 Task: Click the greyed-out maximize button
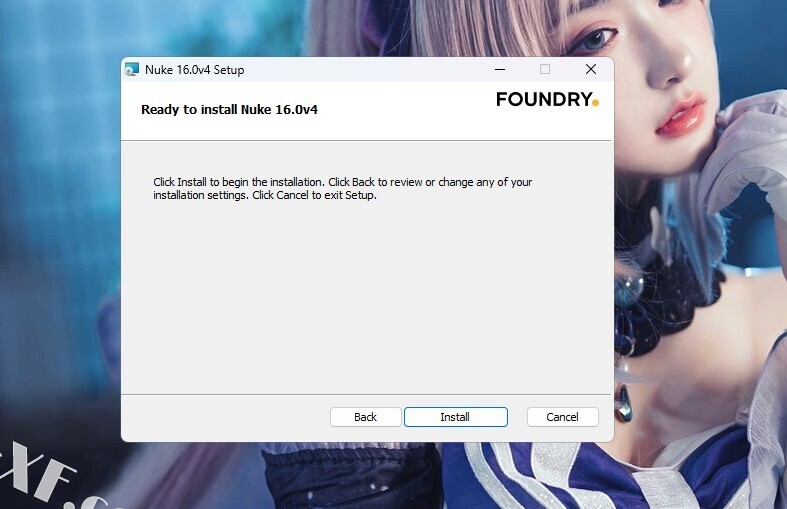click(x=545, y=69)
